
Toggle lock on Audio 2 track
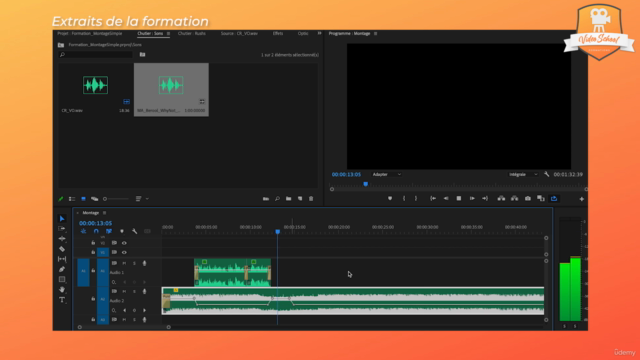(93, 299)
